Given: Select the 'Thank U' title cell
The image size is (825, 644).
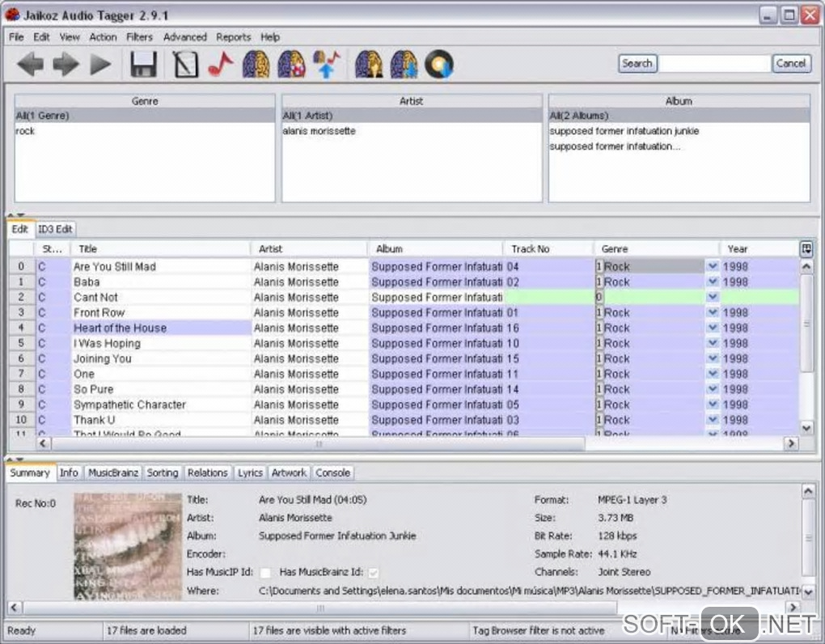Looking at the screenshot, I should (x=160, y=420).
